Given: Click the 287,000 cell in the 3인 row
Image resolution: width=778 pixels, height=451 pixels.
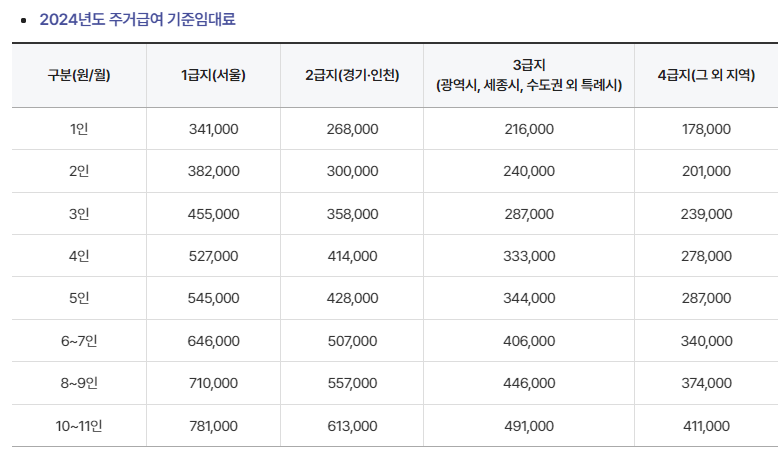Looking at the screenshot, I should pos(529,214).
